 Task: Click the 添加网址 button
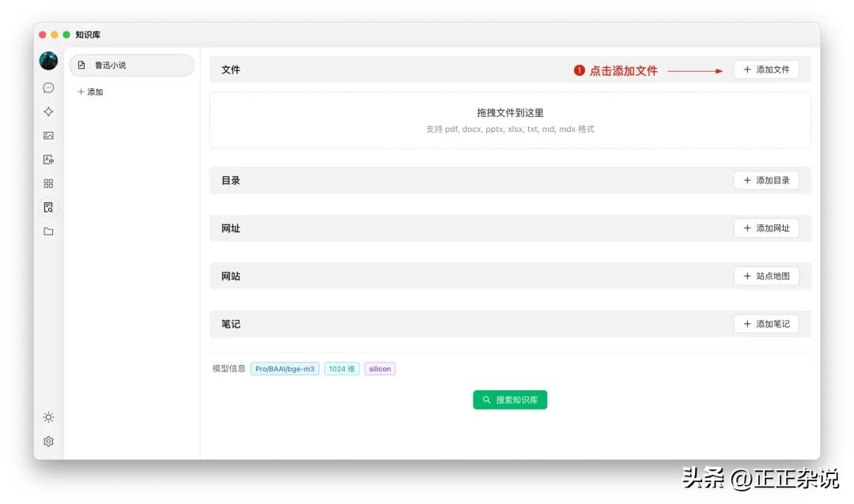tap(766, 228)
